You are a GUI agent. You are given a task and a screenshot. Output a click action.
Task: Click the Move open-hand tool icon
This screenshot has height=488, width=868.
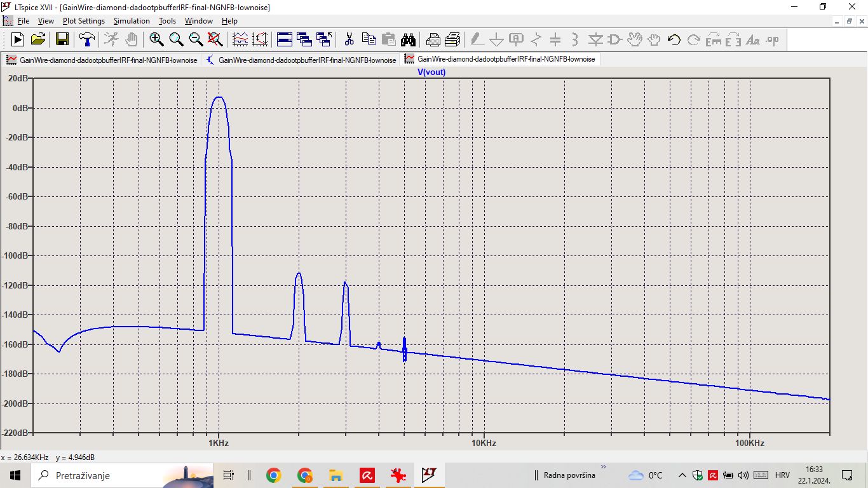[634, 39]
